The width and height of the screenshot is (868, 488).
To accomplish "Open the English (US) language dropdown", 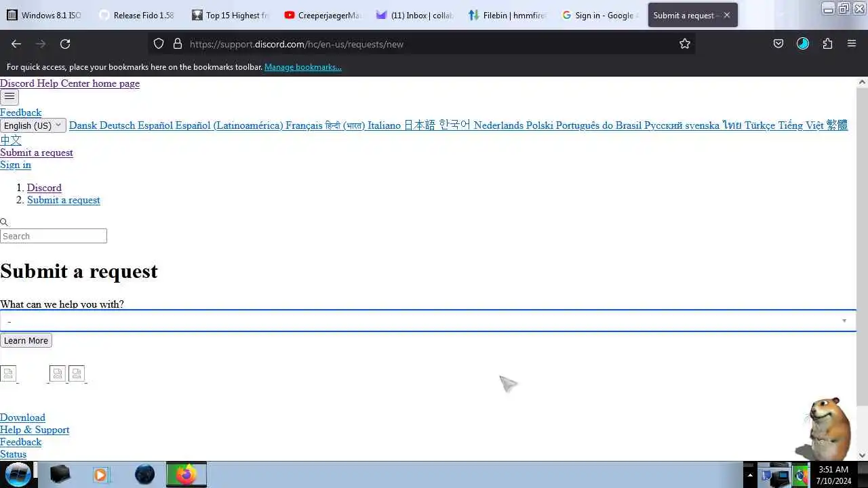I will tap(33, 125).
